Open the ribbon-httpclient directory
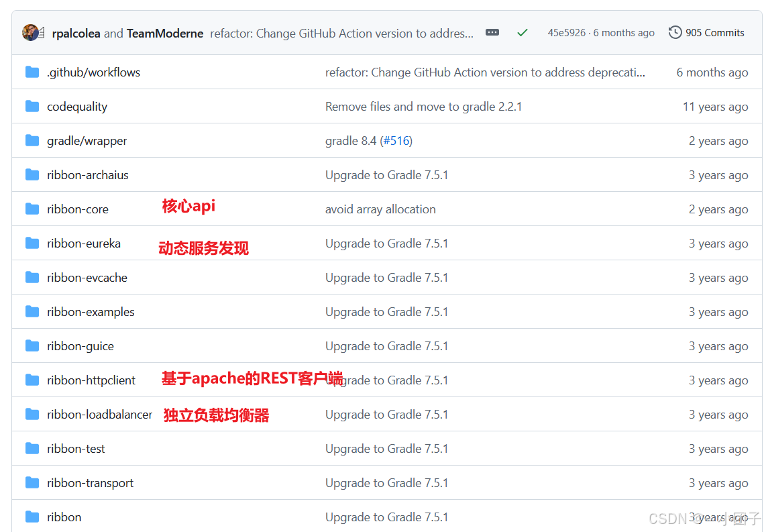 tap(91, 380)
